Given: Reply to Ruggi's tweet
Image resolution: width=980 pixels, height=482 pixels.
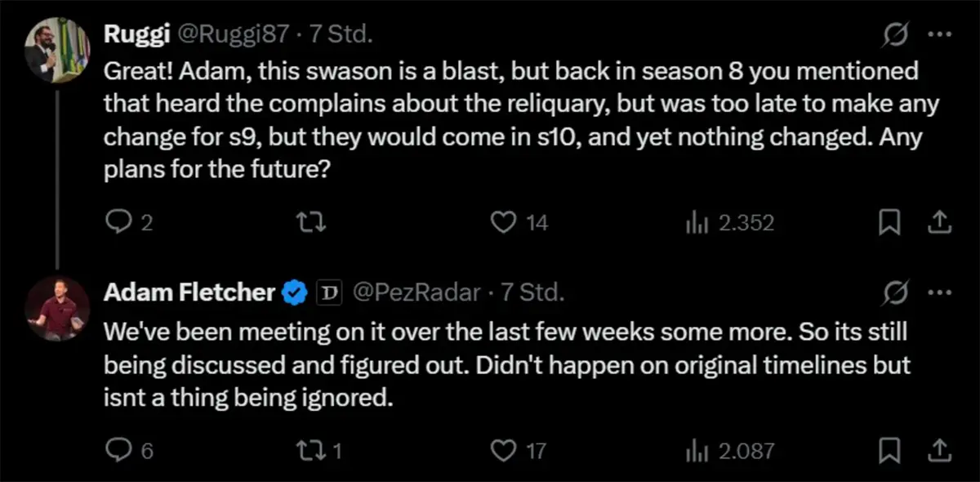Looking at the screenshot, I should tap(119, 222).
